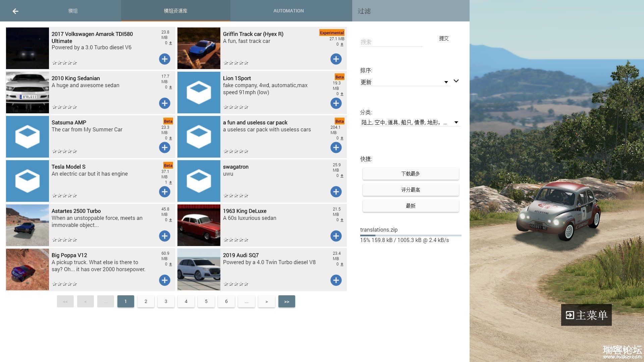Open the Volkswagen Amarok thumbnail
Image resolution: width=644 pixels, height=362 pixels.
[28, 48]
